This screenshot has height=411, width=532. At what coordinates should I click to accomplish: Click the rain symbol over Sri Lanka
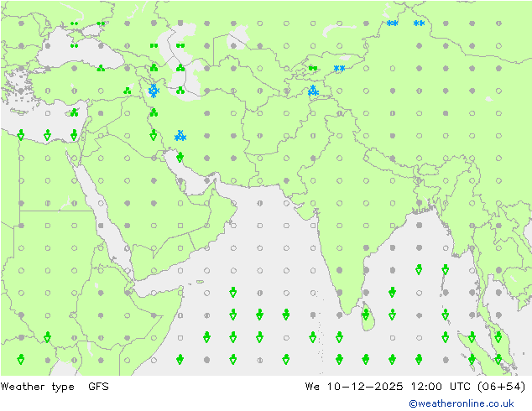coord(366,315)
